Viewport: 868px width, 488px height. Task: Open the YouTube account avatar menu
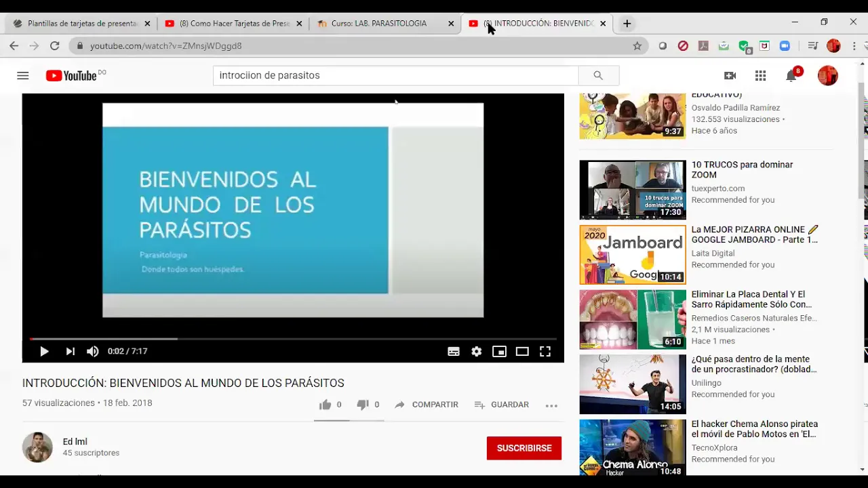point(828,75)
